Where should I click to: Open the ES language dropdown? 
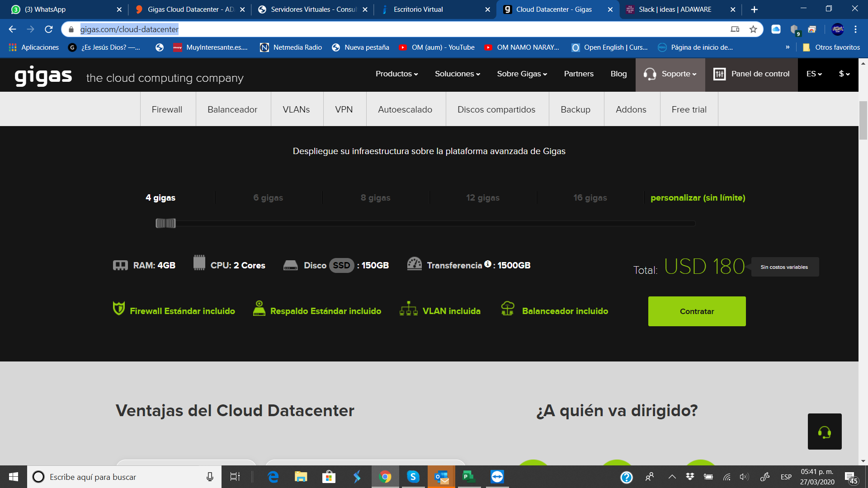(x=814, y=74)
